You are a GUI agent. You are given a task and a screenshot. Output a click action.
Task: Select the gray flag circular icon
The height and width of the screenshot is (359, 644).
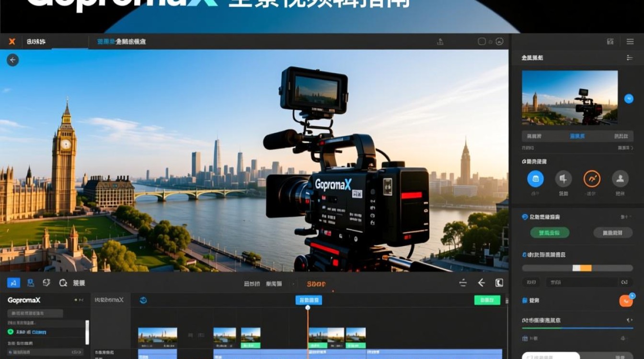563,179
